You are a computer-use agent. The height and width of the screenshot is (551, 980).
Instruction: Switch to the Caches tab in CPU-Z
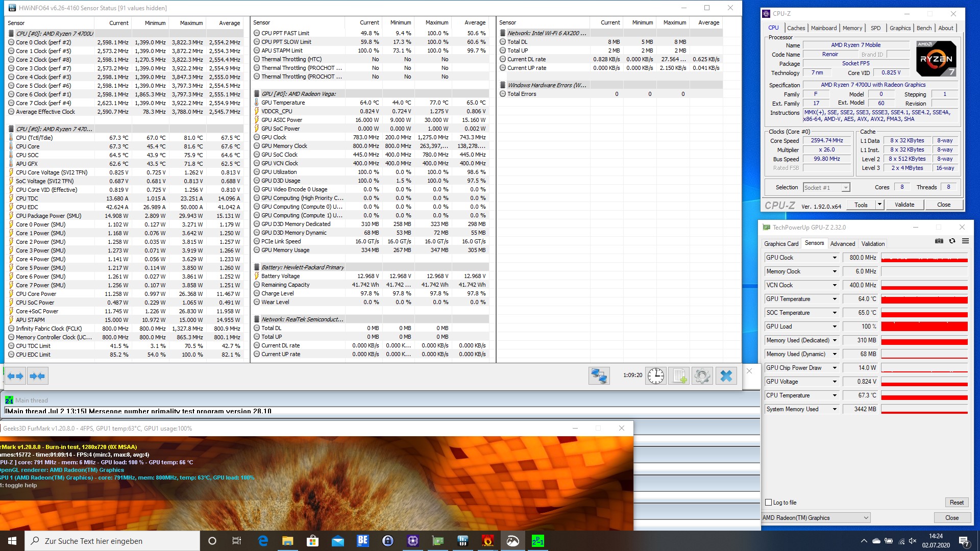click(x=796, y=28)
